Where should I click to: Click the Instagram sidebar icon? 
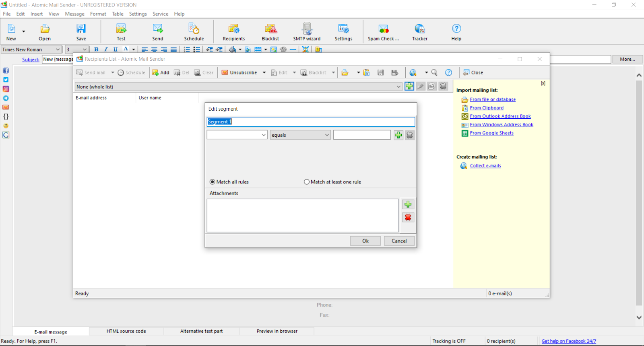(6, 89)
